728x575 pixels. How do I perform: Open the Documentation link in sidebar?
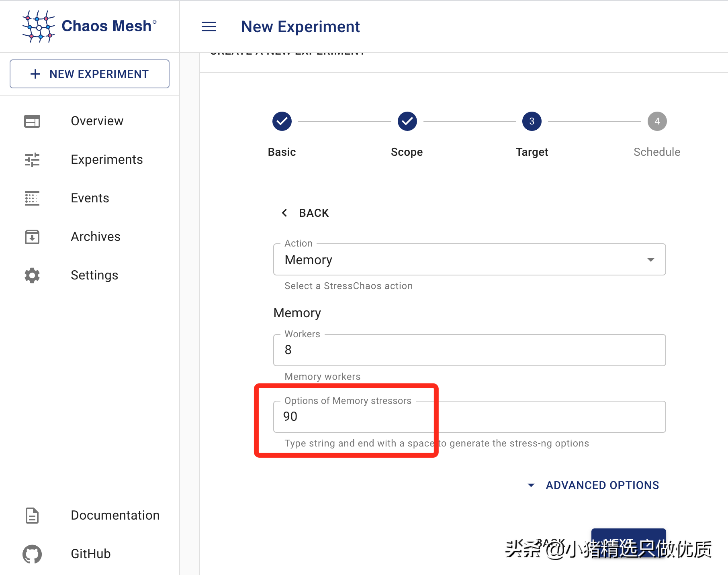click(x=90, y=516)
